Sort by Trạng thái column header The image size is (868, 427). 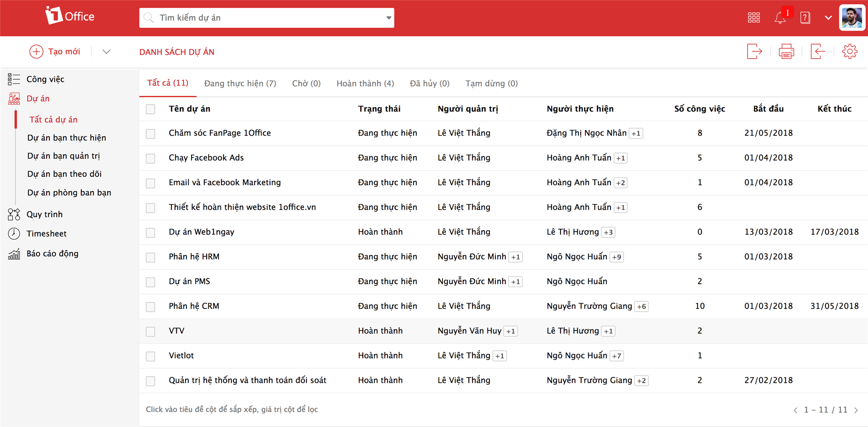point(379,109)
